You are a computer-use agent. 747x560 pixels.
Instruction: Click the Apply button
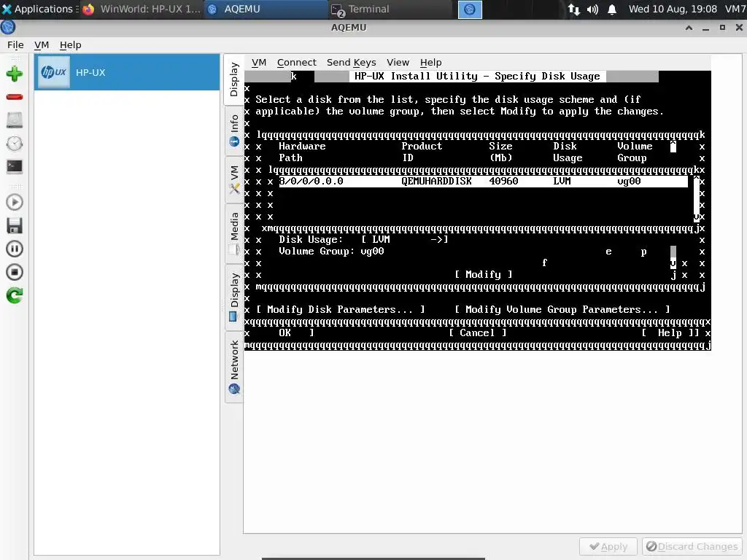608,547
